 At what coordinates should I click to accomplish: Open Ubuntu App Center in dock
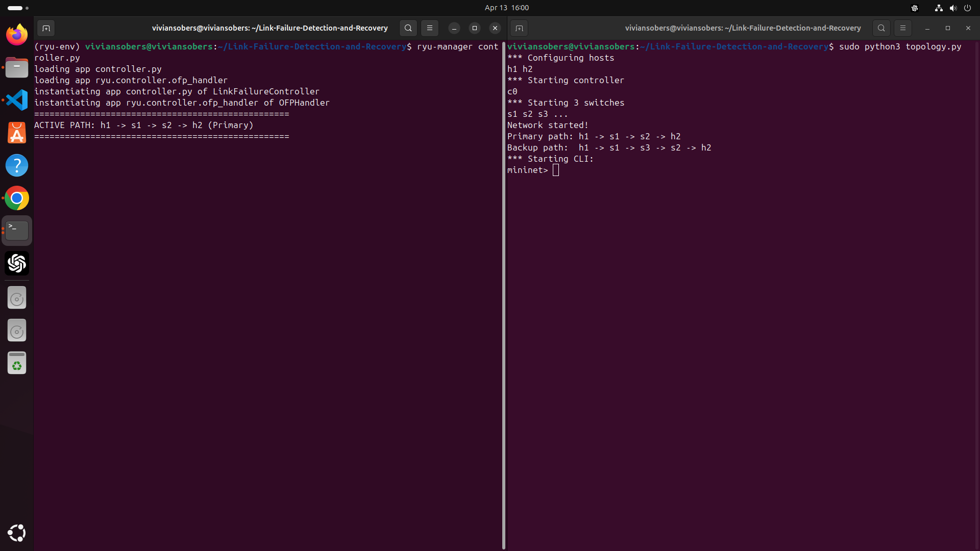(17, 133)
